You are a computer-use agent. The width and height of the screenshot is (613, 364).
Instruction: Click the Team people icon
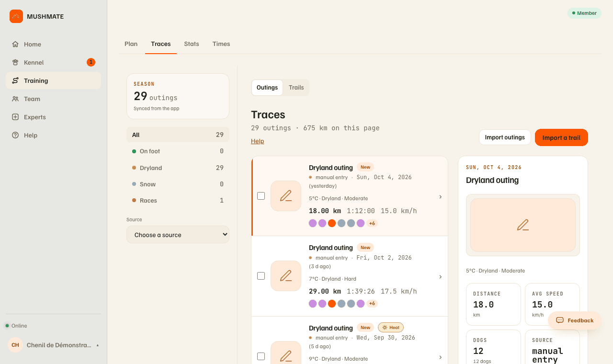click(x=15, y=99)
